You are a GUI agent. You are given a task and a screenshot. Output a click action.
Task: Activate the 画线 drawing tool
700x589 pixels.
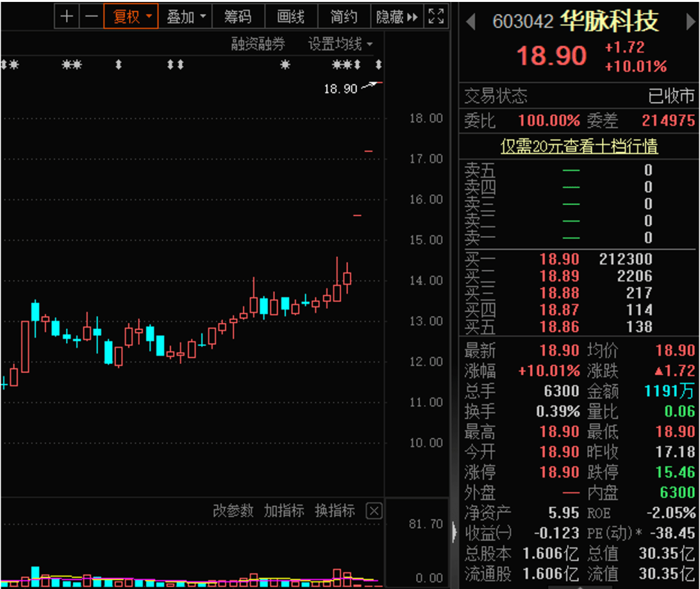[290, 16]
